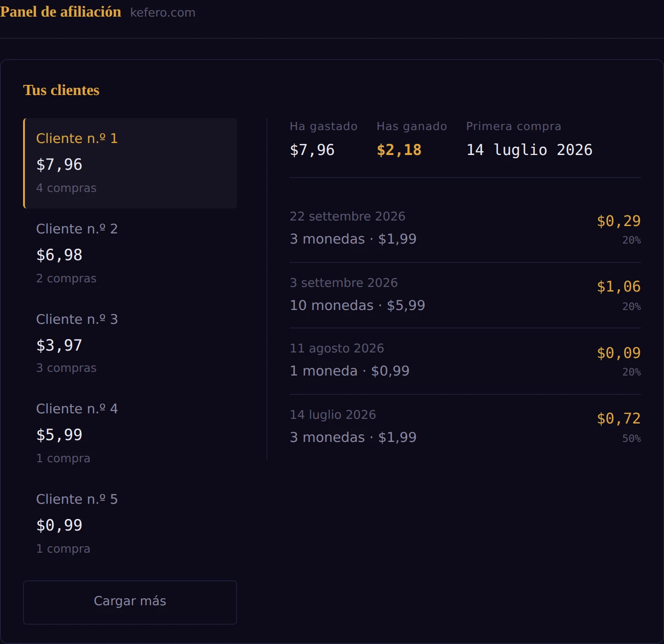Click the Tus clientes heading
The image size is (664, 644).
(x=61, y=90)
